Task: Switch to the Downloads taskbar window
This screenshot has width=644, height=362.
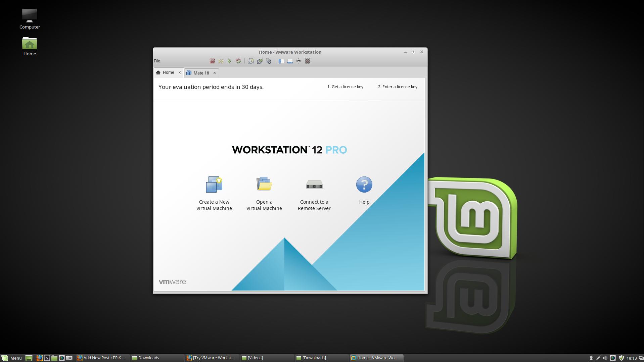Action: click(157, 358)
